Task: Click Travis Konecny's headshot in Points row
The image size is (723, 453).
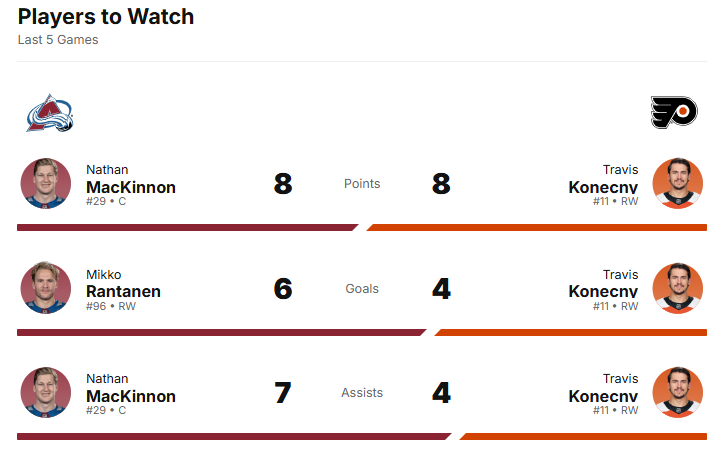Action: [x=678, y=184]
